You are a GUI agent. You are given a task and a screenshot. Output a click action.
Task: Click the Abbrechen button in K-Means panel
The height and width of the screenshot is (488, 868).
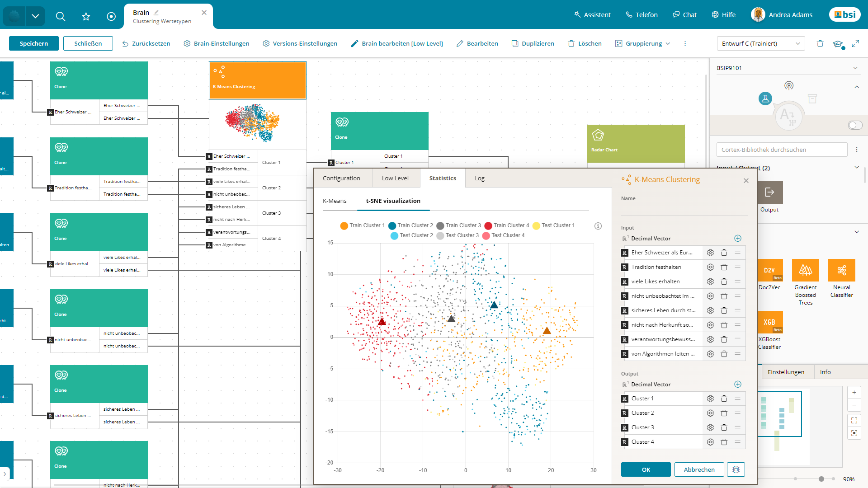pos(698,469)
